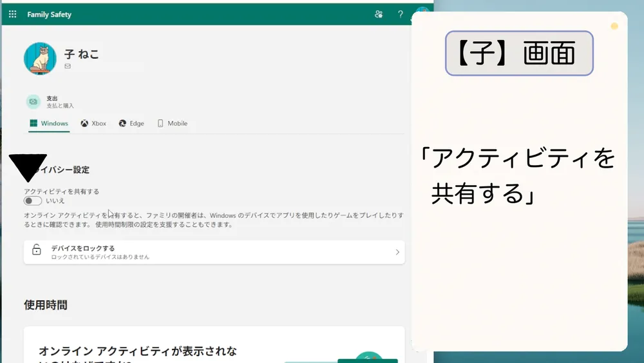Click the account avatar in the header

tap(422, 12)
